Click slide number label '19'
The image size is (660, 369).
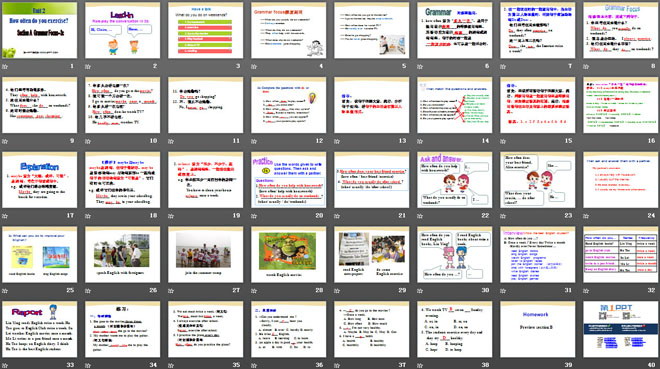236,215
